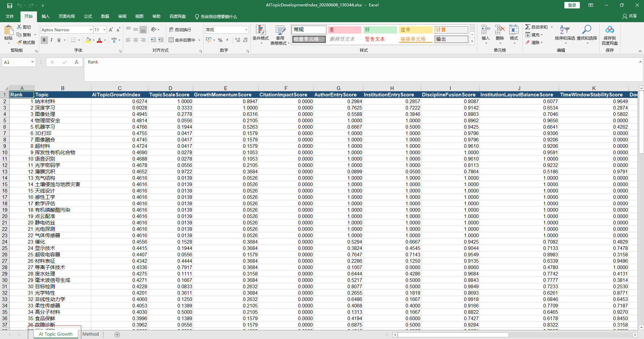Viewport: 644px width, 339px height.
Task: Apply borders with the border grid icon
Action: pos(73,40)
